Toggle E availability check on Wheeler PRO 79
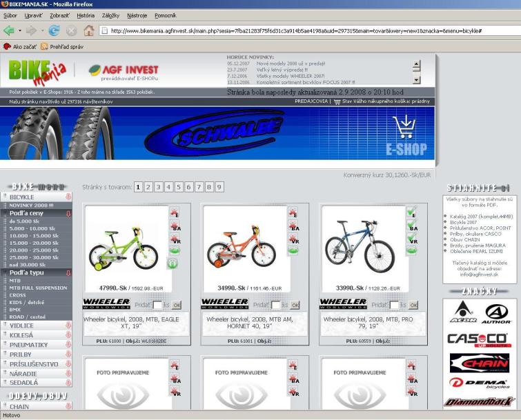Viewport: 521px width, 420px height. (x=411, y=213)
